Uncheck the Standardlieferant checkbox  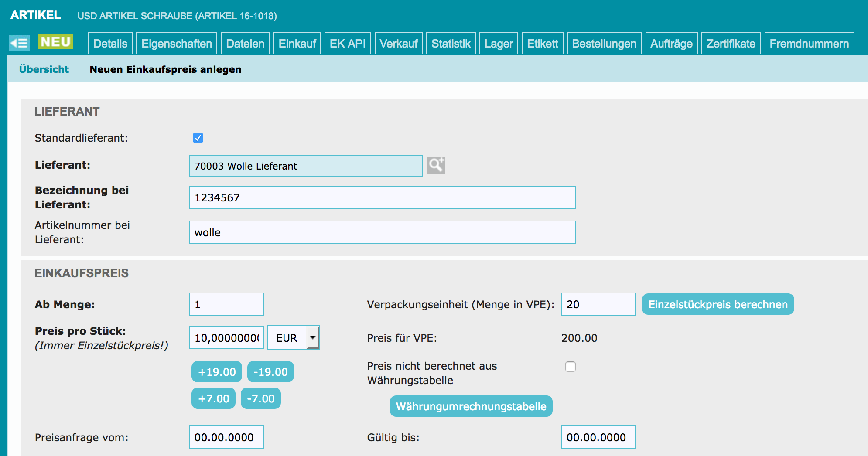click(x=198, y=138)
